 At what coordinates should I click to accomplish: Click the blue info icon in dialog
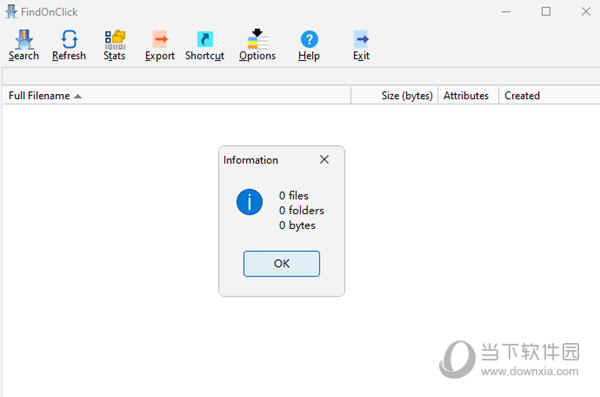click(x=249, y=202)
